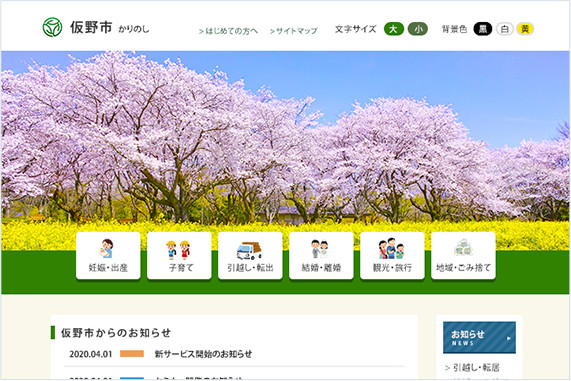Open the お知らせ NEWS banner
This screenshot has height=381, width=571.
[479, 337]
